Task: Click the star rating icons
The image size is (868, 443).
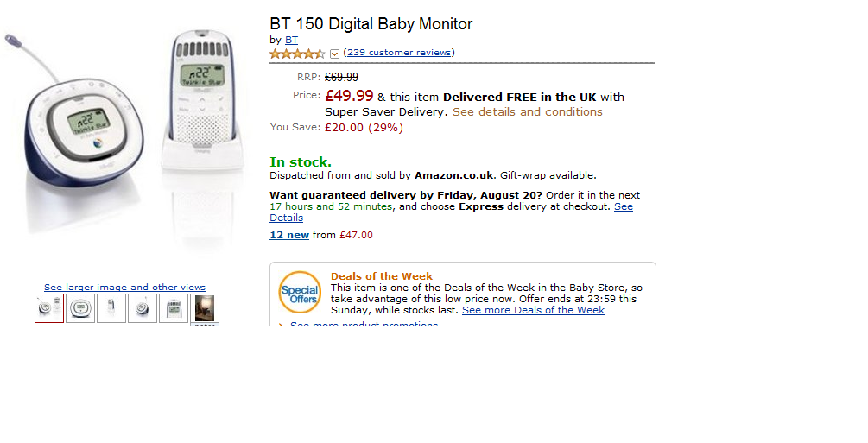Action: coord(297,54)
